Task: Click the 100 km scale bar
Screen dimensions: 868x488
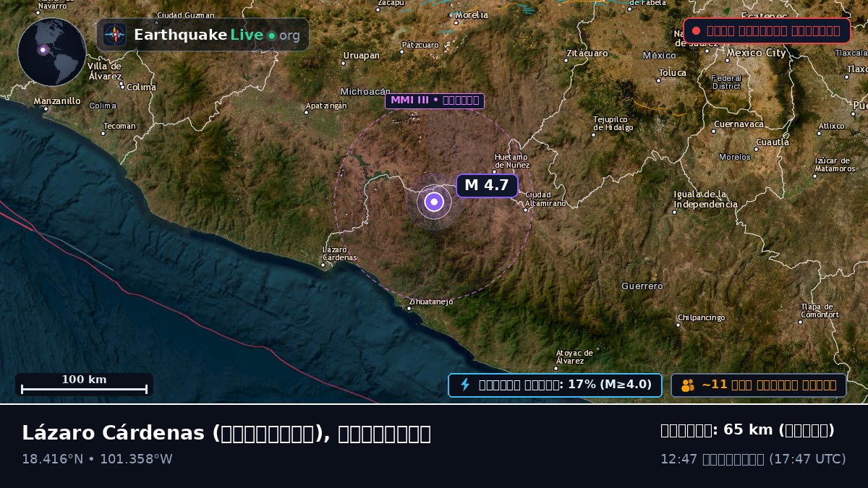Action: coord(84,385)
